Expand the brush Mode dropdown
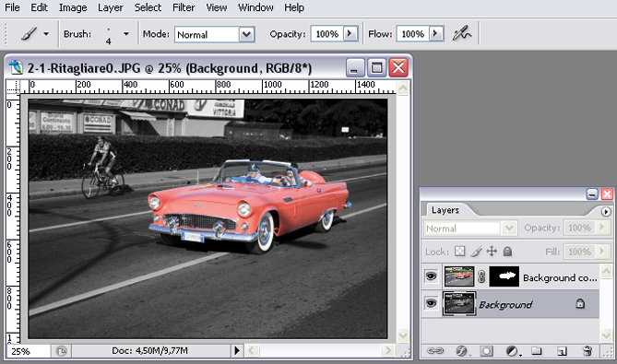Screen dimensions: 617x364 (x=246, y=35)
